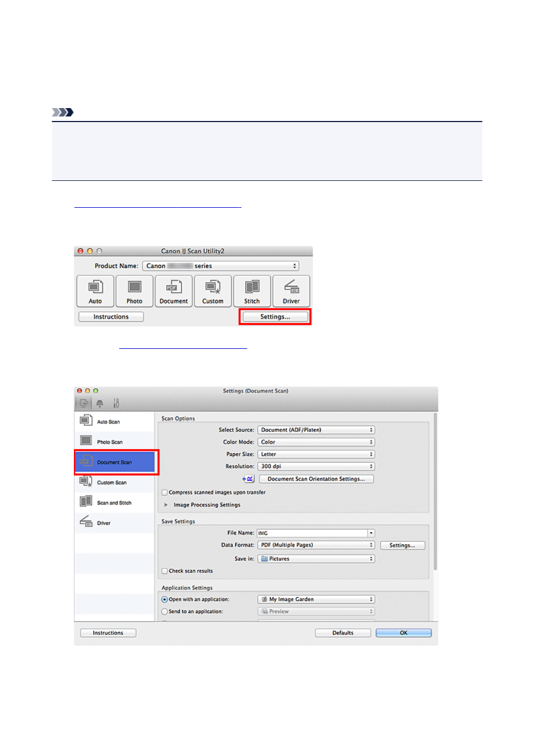
Task: Open My Image Garden application dropdown
Action: click(316, 599)
